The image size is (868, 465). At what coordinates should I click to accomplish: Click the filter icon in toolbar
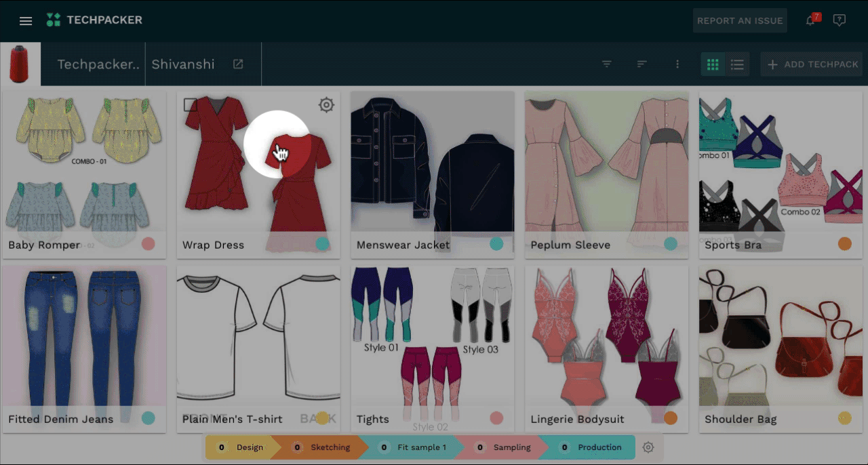607,64
